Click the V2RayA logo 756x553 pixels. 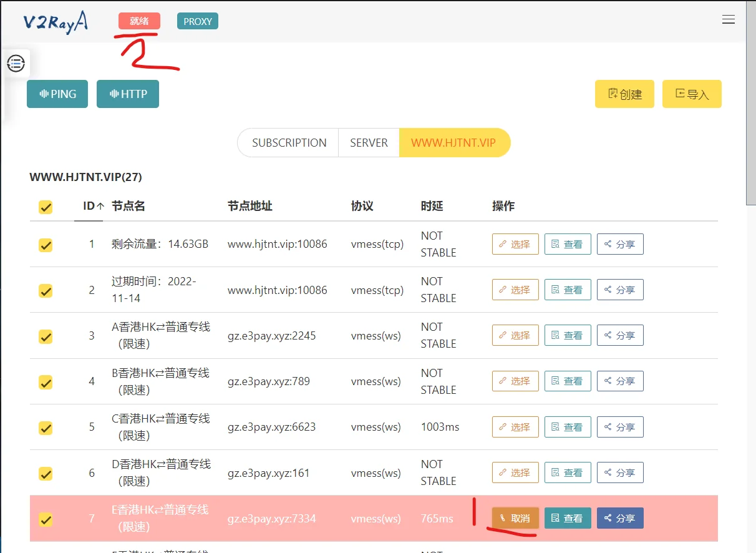point(56,21)
